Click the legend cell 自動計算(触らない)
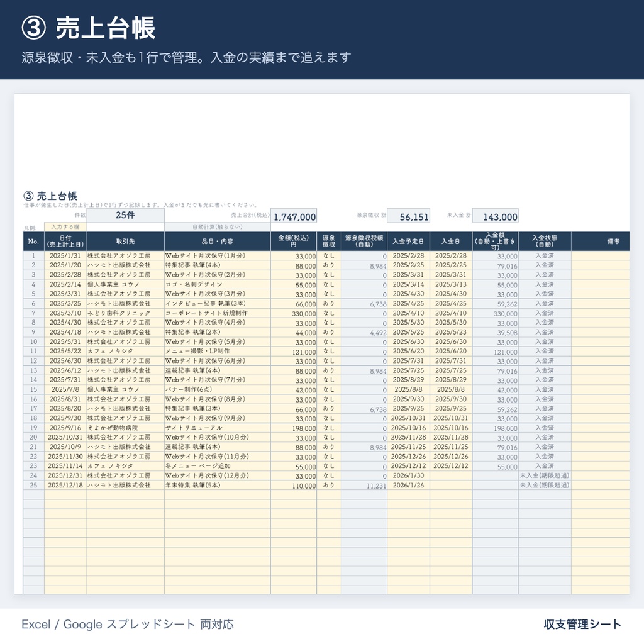 [x=217, y=226]
